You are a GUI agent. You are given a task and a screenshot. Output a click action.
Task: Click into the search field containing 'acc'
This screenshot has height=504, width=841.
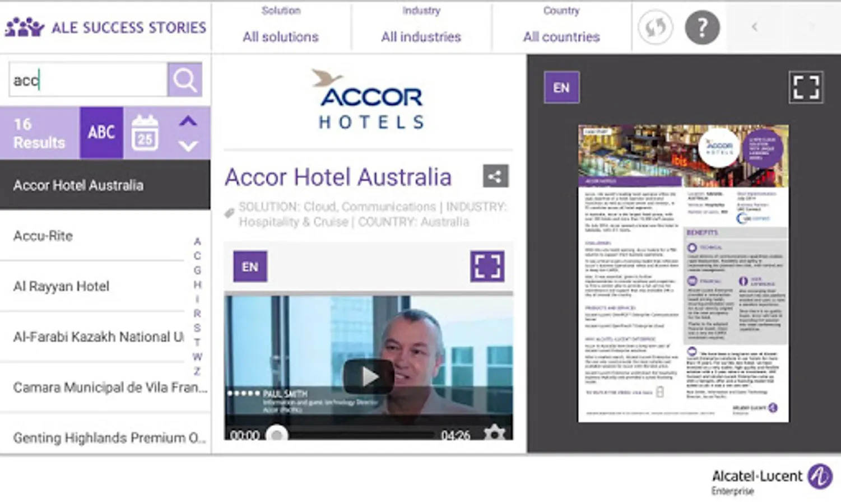(88, 80)
